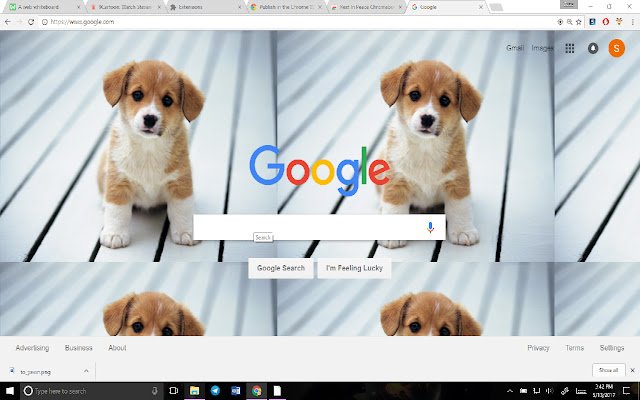The image size is (640, 400).
Task: Open the clock and date in system tray
Action: [604, 391]
